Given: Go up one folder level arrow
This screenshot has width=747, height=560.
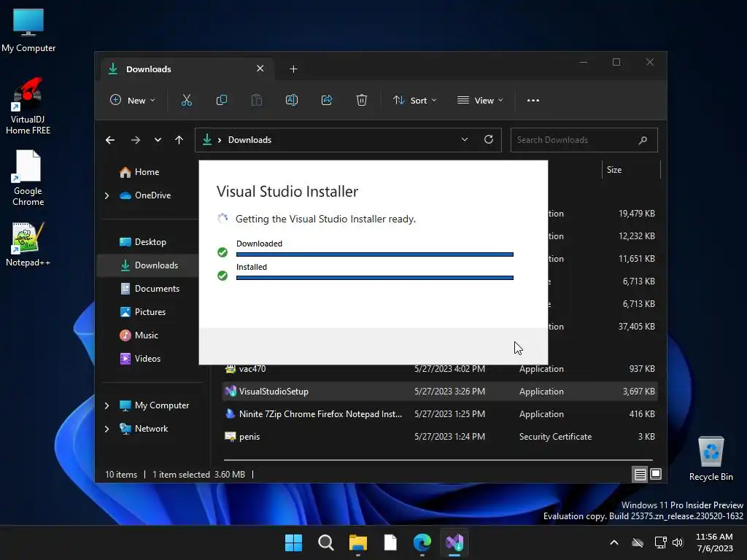Looking at the screenshot, I should click(x=179, y=140).
